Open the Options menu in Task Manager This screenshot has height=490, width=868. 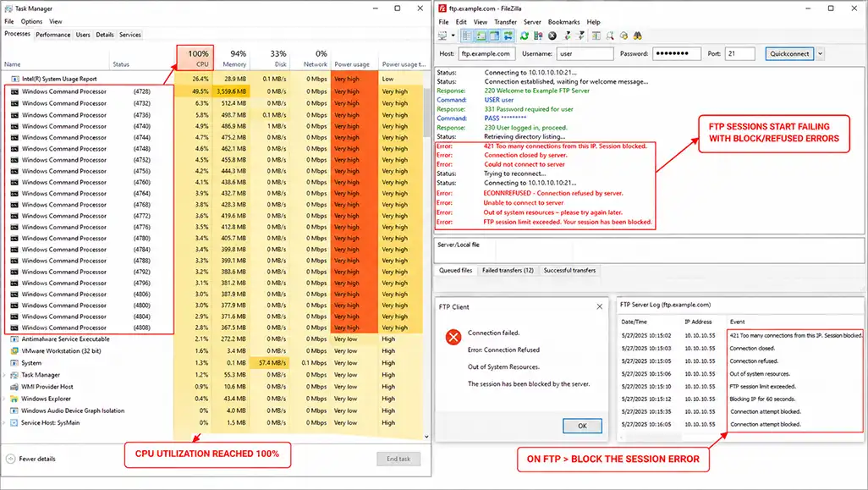pyautogui.click(x=31, y=21)
